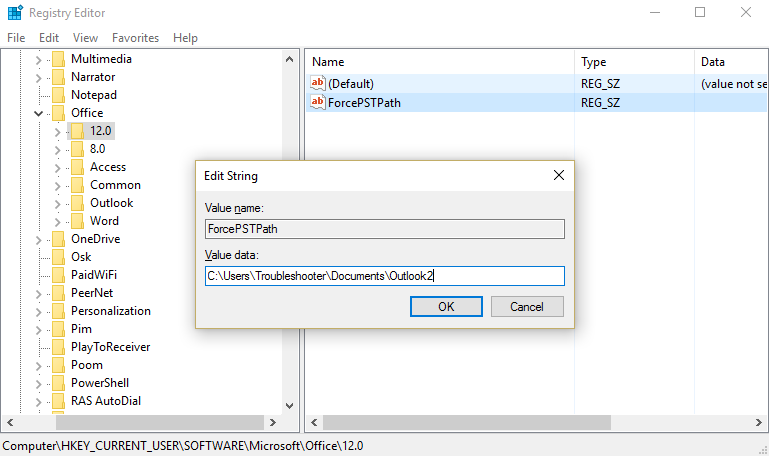The width and height of the screenshot is (771, 456).
Task: Click the PowerShell folder icon
Action: point(59,383)
